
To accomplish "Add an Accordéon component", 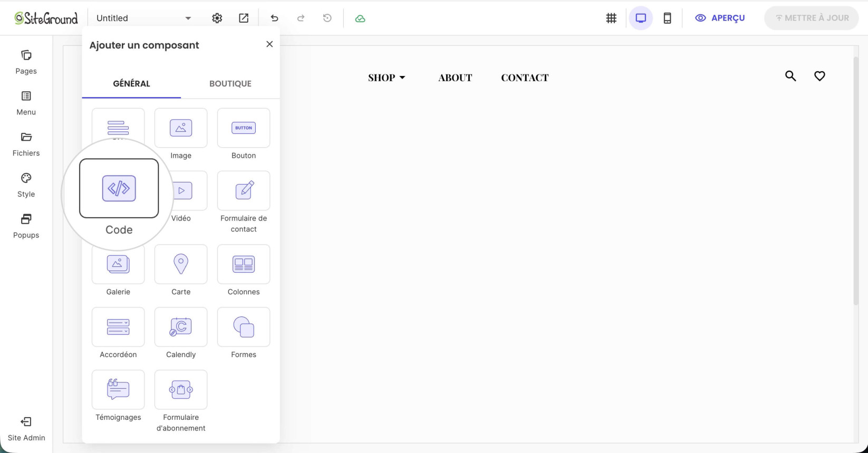I will pyautogui.click(x=118, y=326).
